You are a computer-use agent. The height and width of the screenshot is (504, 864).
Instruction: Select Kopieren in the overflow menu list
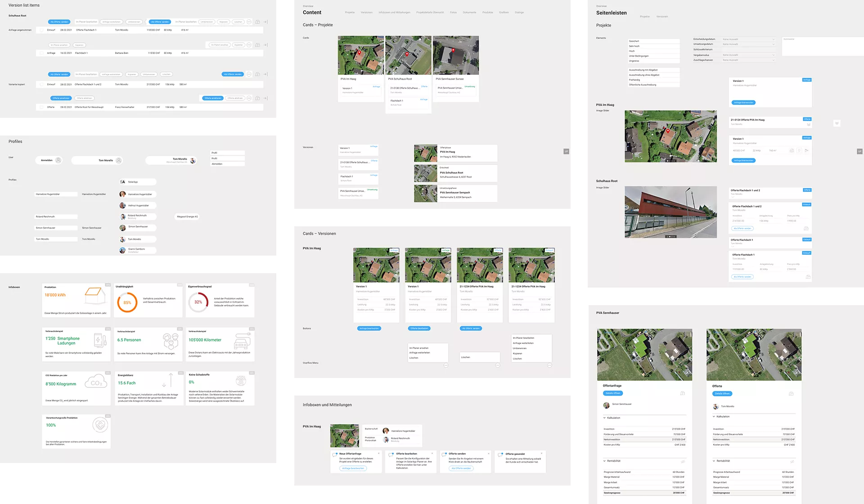(x=517, y=353)
